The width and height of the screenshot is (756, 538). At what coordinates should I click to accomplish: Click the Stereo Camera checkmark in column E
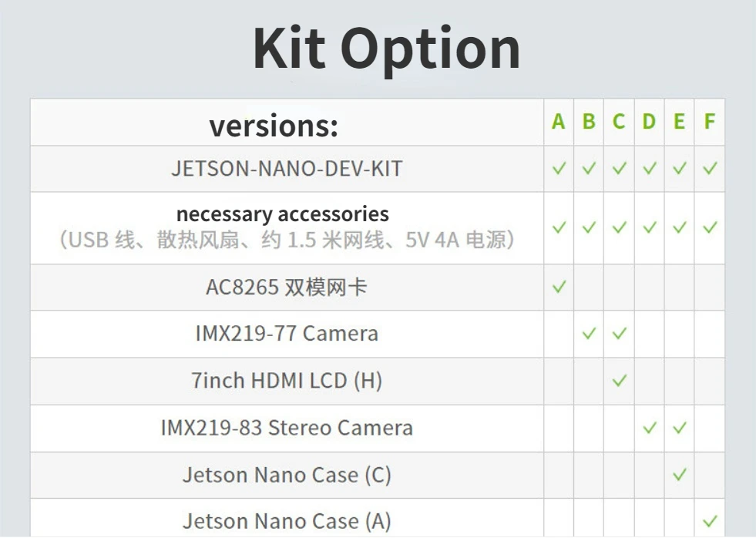[680, 428]
